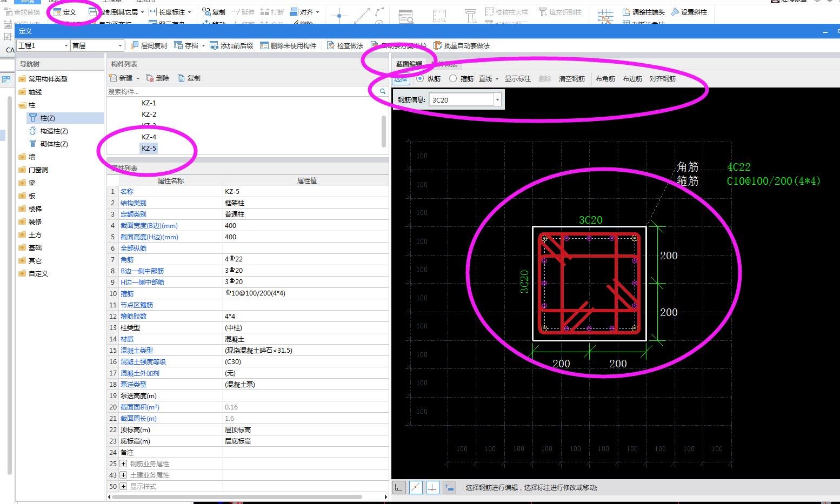The width and height of the screenshot is (840, 504).
Task: Expand the 梁 tree node
Action: 22,183
